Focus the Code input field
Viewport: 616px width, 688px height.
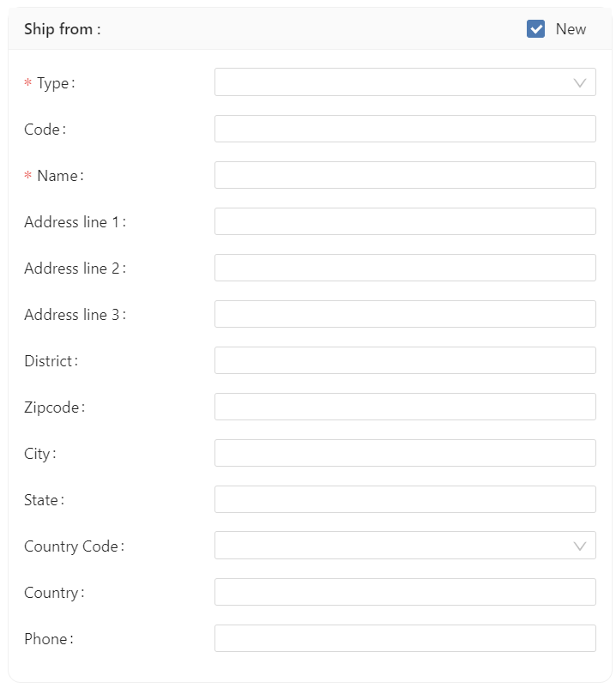(405, 129)
